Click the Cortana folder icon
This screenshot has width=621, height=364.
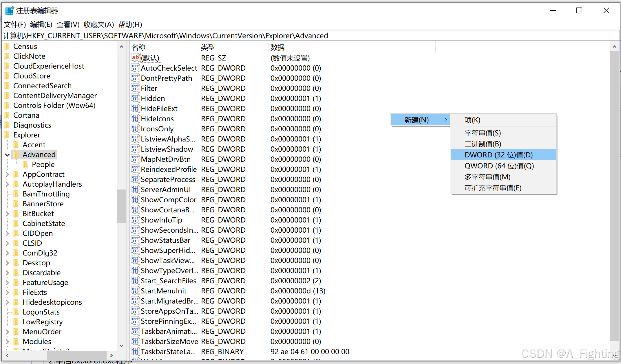[x=7, y=115]
